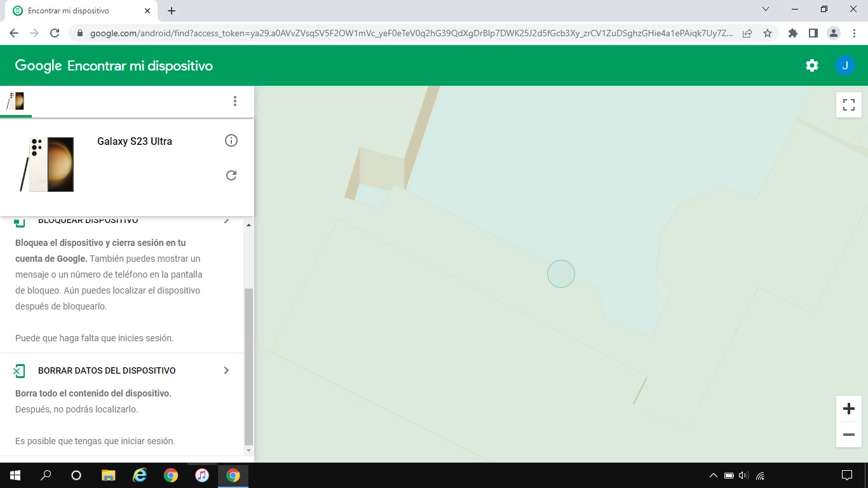Enter fullscreen map view
Screen dimensions: 868x488
[848, 105]
